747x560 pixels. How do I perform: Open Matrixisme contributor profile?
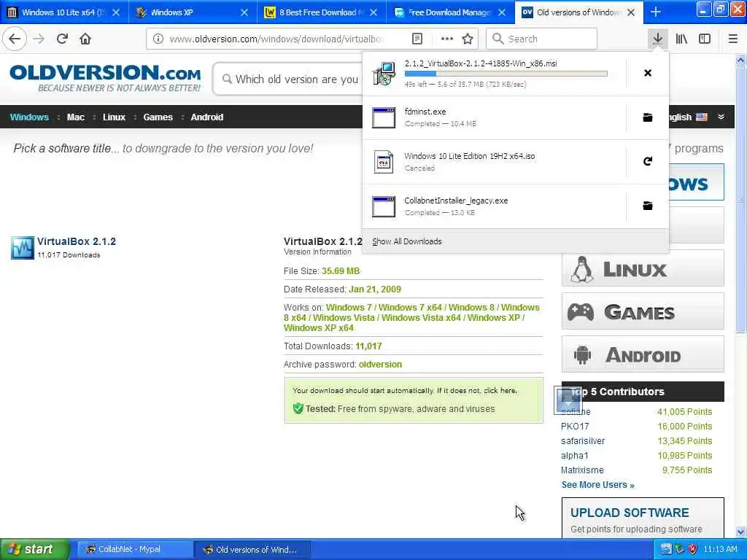coord(582,470)
